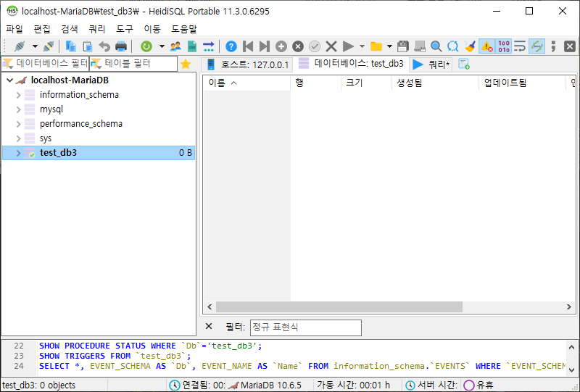Open the user manager icon

[175, 46]
